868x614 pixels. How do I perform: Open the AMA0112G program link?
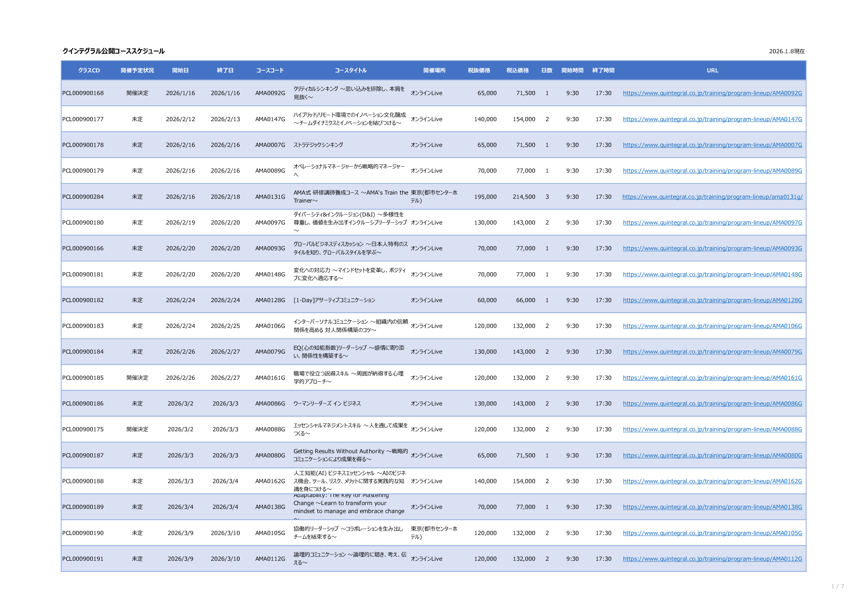(x=712, y=559)
